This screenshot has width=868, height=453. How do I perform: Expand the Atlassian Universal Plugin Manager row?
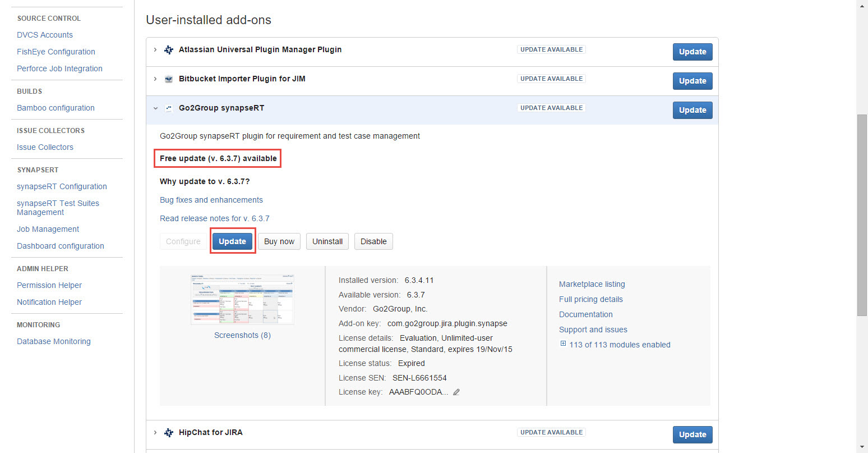click(155, 50)
